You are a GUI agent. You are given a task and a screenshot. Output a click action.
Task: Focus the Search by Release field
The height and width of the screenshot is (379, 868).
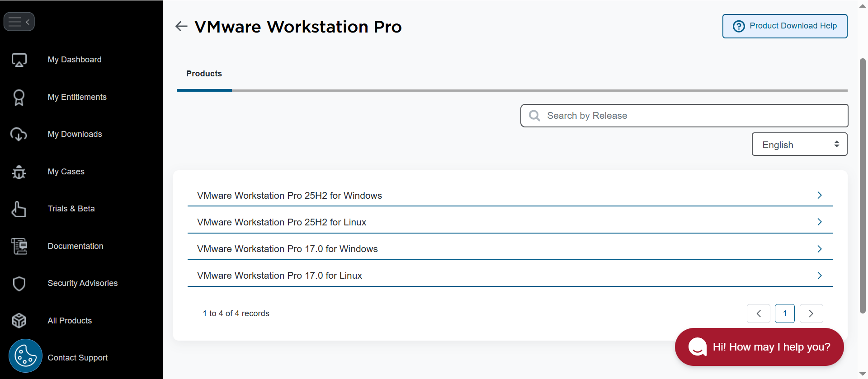(x=684, y=116)
